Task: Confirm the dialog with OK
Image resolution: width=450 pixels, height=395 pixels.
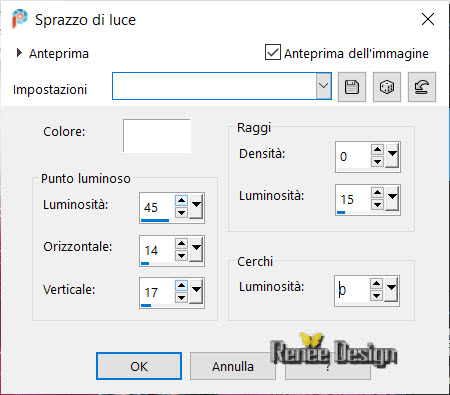Action: [x=139, y=366]
